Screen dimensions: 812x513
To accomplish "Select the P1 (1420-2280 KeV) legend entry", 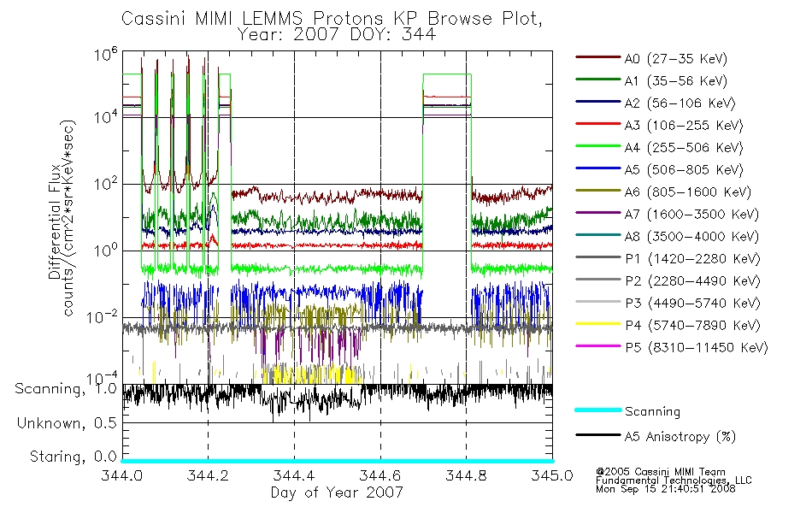I will tap(668, 259).
